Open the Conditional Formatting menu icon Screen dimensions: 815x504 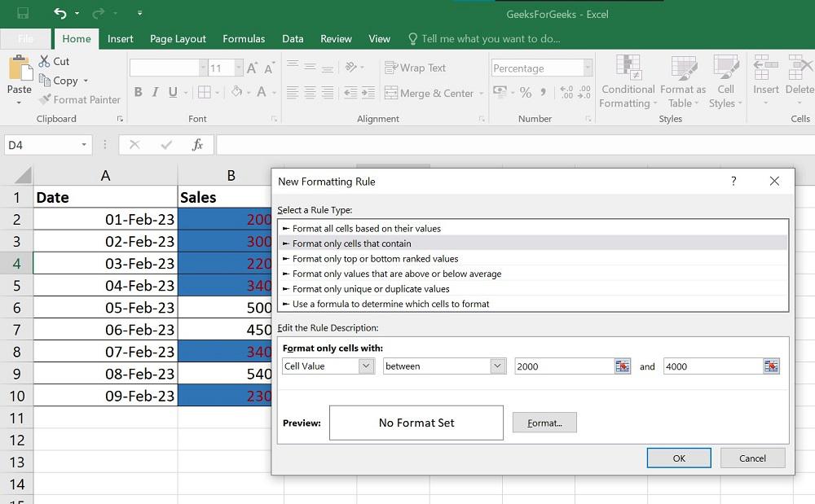(628, 69)
